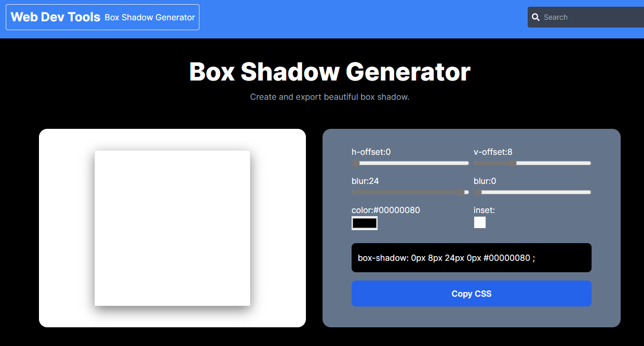Click the color:#00000080 label

[x=386, y=210]
